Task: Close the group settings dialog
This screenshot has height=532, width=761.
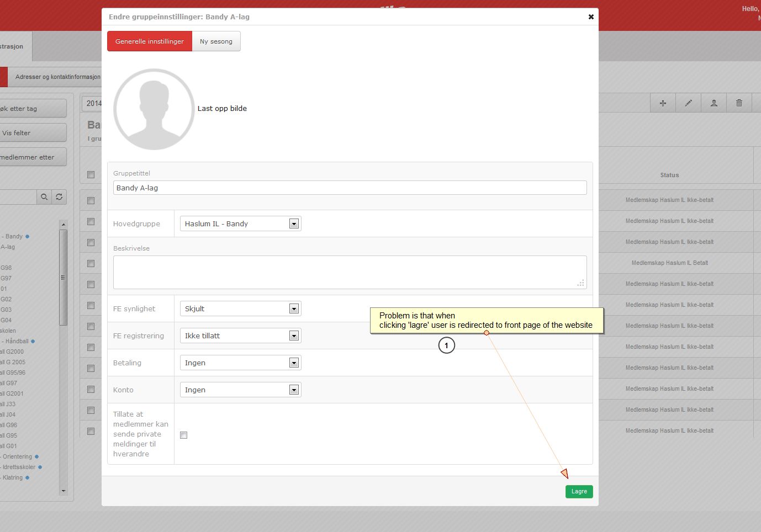Action: [591, 17]
